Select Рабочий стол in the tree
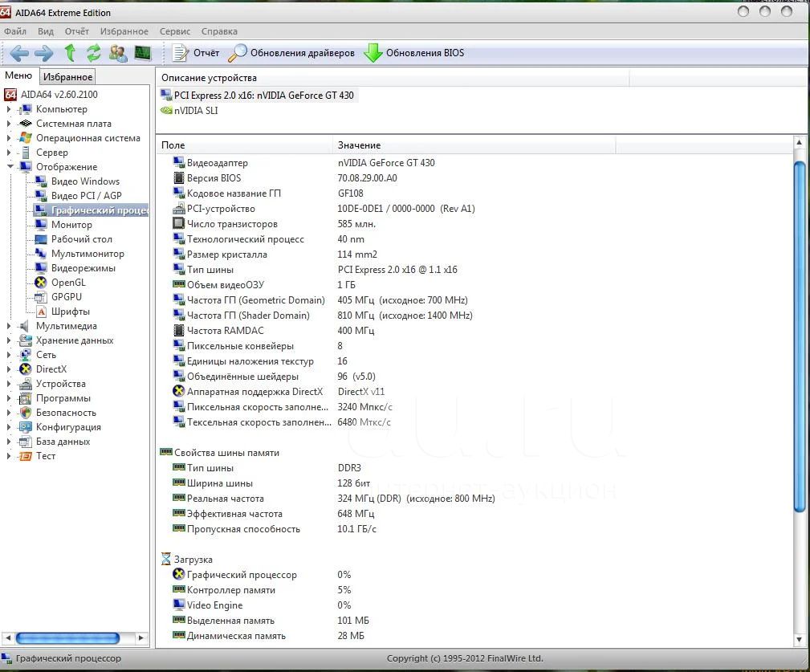810x672 pixels. (x=73, y=239)
